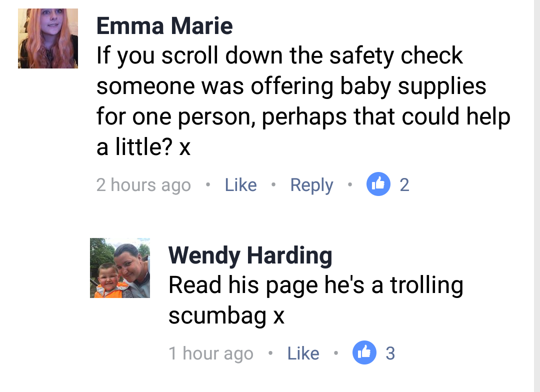Click the thumbs-up reaction icon on Wendy's reply

(x=364, y=352)
